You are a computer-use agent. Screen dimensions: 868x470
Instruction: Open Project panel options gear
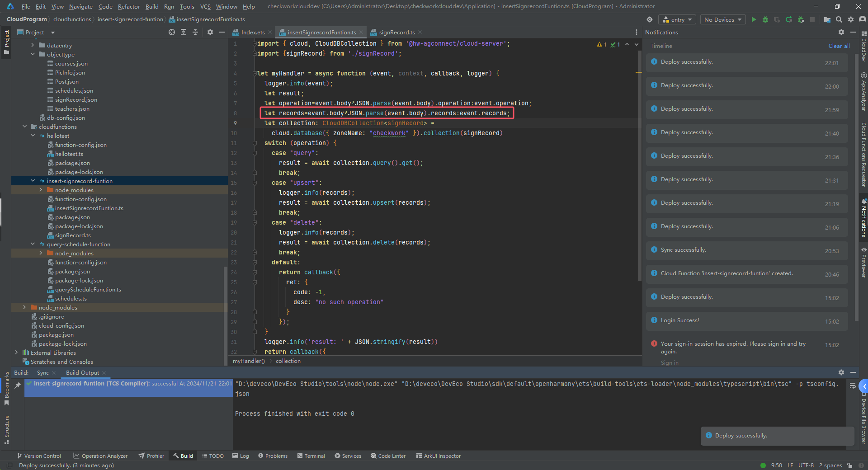pyautogui.click(x=210, y=32)
